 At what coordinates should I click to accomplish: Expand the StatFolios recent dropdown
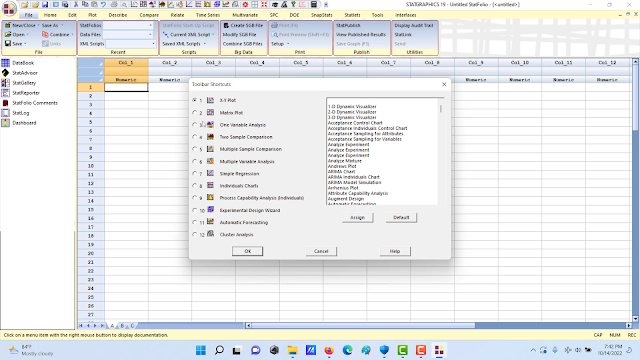[x=151, y=25]
